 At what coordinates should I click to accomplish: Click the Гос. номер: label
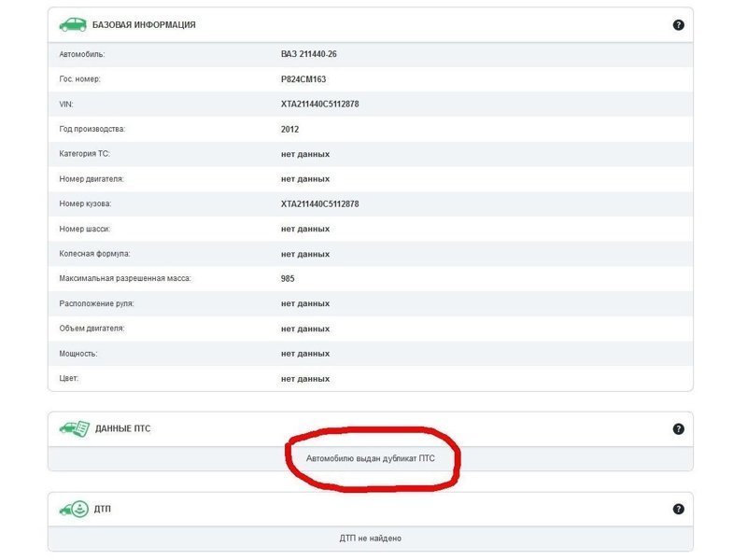pyautogui.click(x=80, y=79)
